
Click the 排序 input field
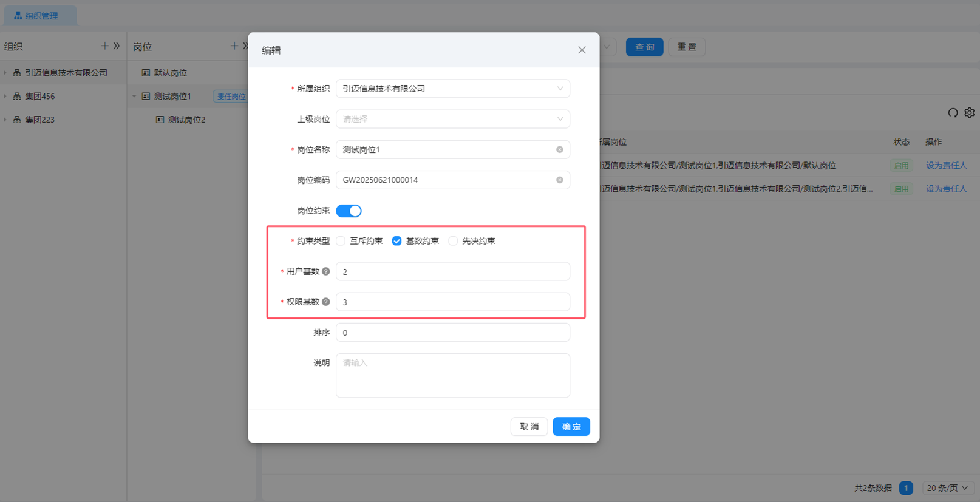[x=453, y=333]
